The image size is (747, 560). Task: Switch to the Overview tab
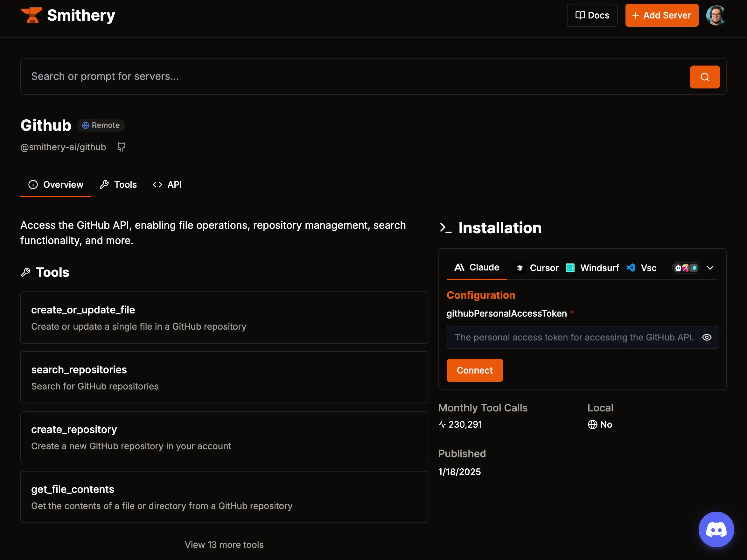(56, 185)
